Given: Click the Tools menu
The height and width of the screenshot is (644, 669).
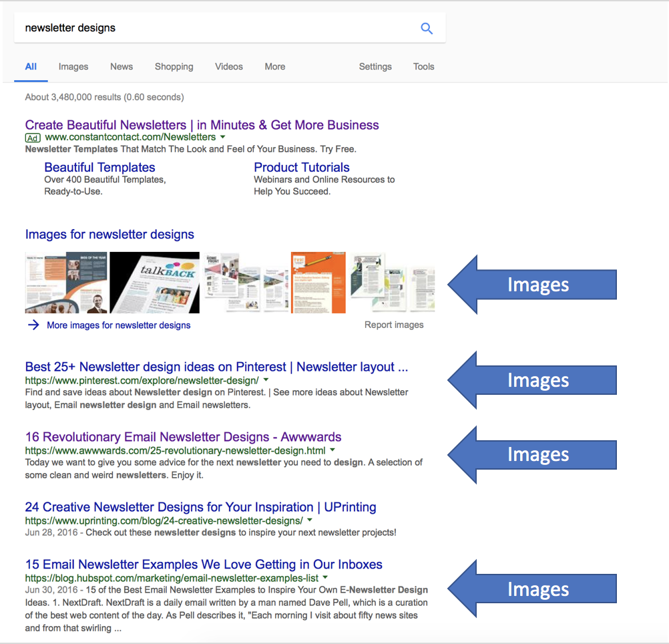Looking at the screenshot, I should coord(423,67).
